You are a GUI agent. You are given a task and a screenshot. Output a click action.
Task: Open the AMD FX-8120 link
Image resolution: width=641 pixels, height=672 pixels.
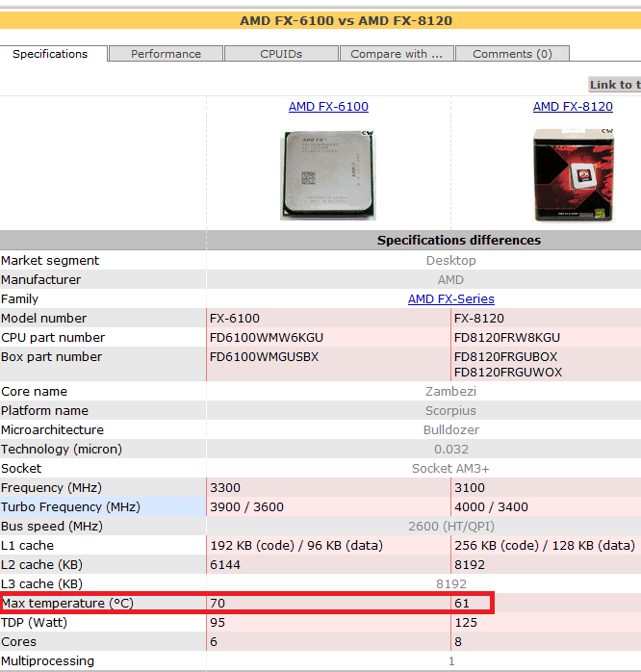(x=573, y=106)
